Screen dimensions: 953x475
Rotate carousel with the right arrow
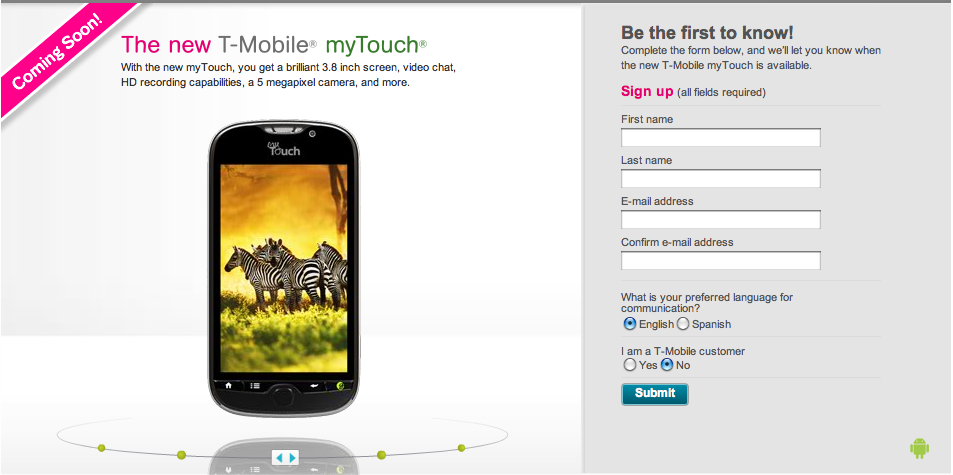tap(292, 457)
